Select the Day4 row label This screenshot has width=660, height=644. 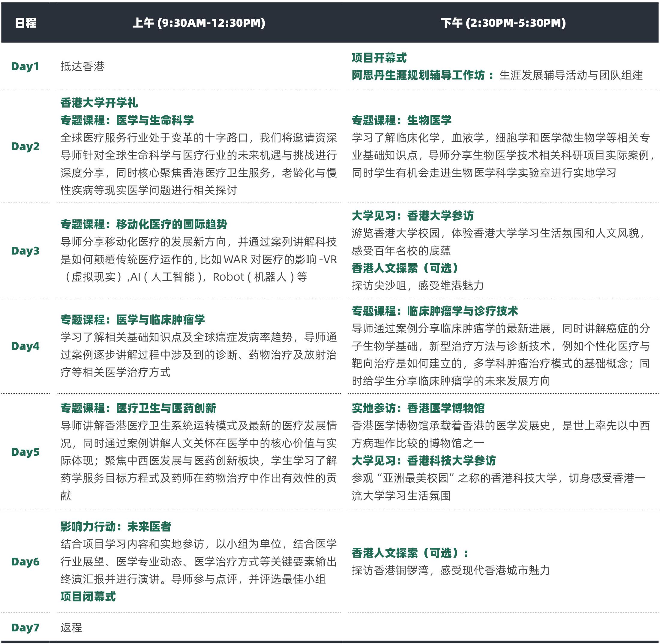25,346
